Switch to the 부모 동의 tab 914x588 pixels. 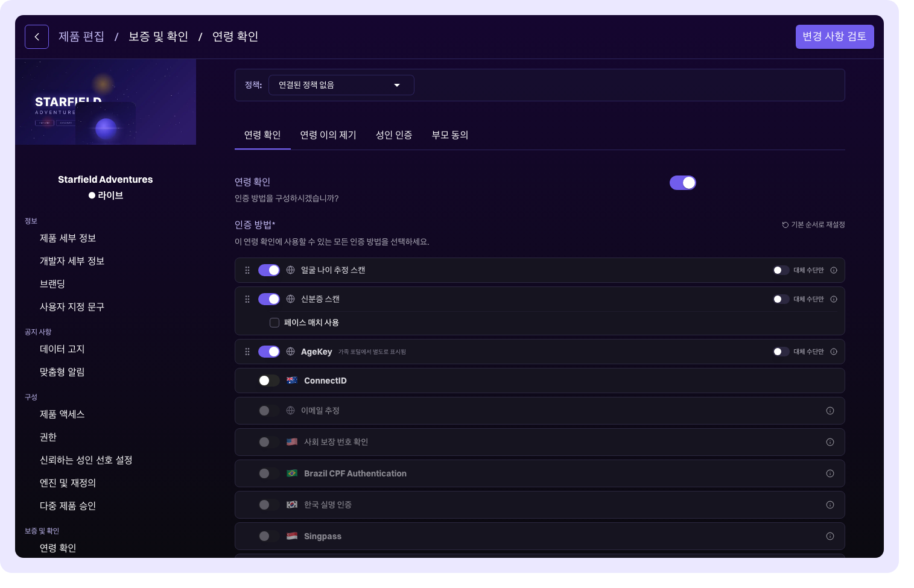pos(450,135)
